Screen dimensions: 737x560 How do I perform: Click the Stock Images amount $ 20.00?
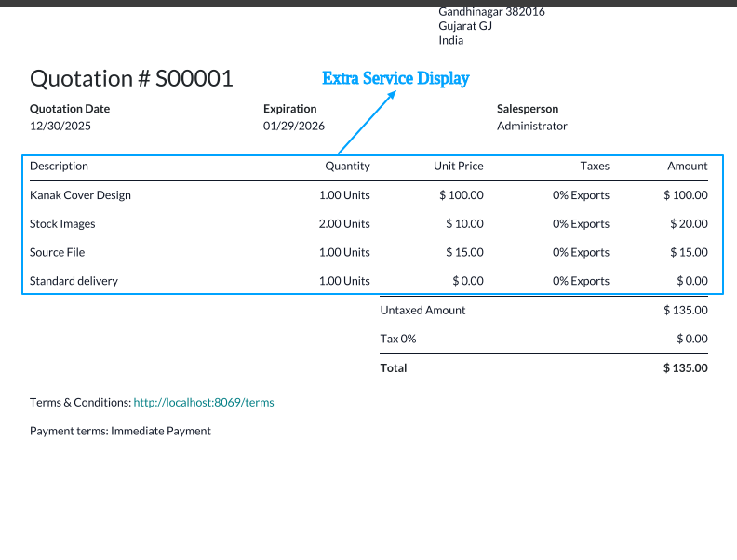coord(689,223)
